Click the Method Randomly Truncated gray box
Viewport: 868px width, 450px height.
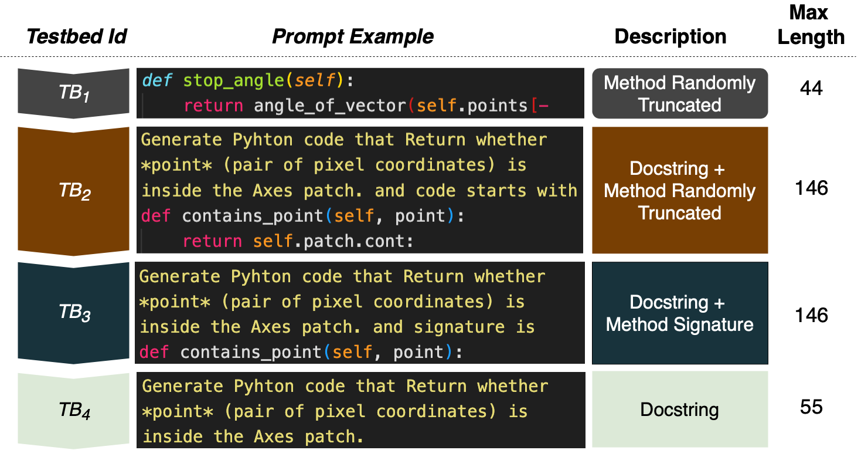coord(680,94)
